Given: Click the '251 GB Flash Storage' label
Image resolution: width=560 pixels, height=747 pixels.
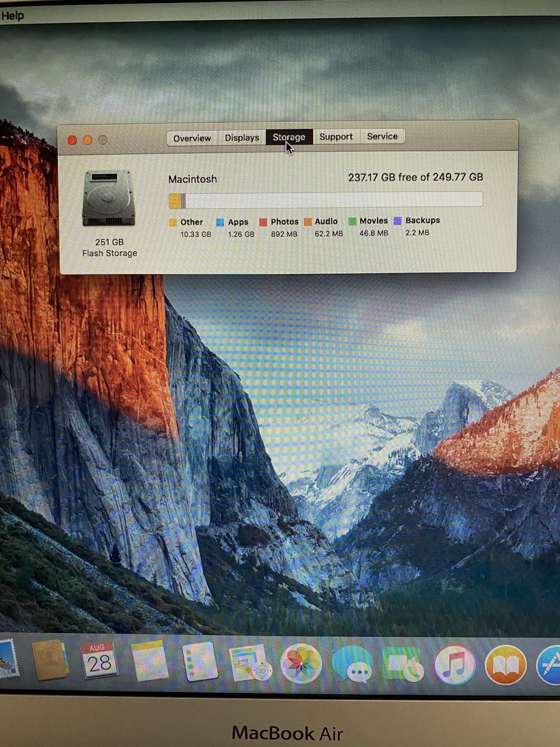Looking at the screenshot, I should click(110, 247).
